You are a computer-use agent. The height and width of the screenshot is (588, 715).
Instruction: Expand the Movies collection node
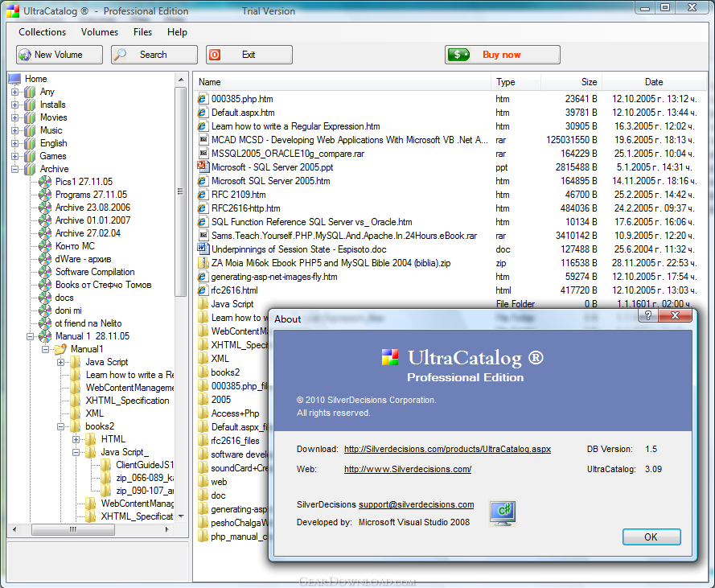point(15,117)
